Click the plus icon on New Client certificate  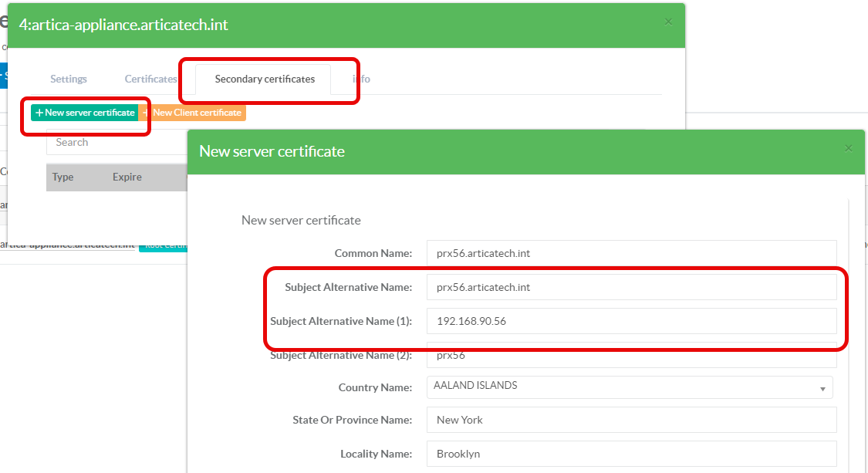point(147,113)
